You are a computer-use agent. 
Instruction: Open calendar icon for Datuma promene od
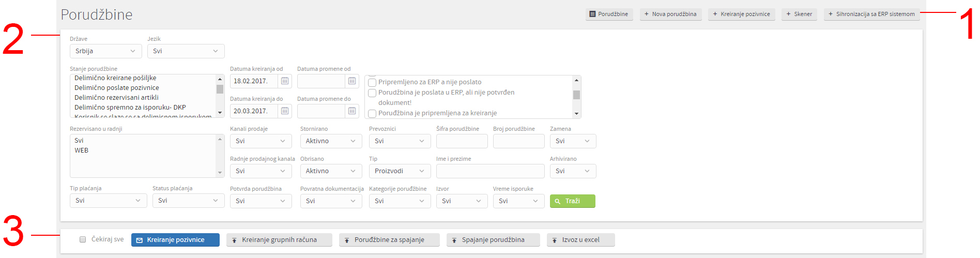(x=352, y=81)
